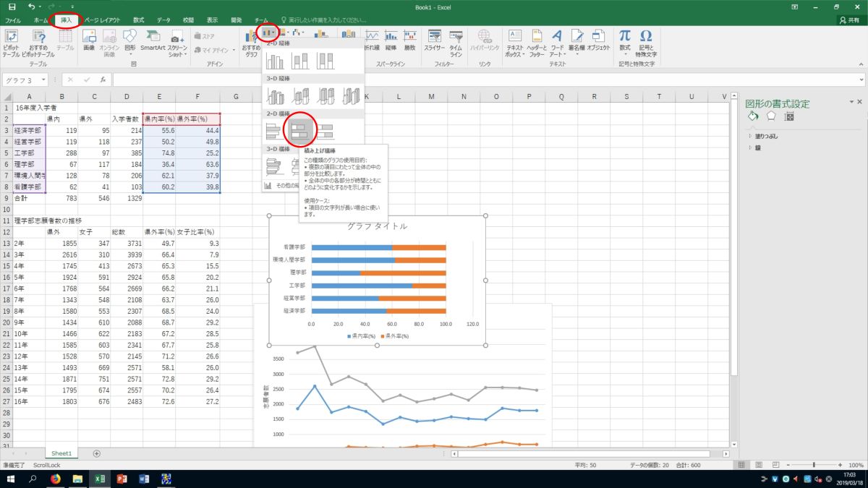
Task: Add a slicer (スライサー) filter
Action: (x=434, y=39)
